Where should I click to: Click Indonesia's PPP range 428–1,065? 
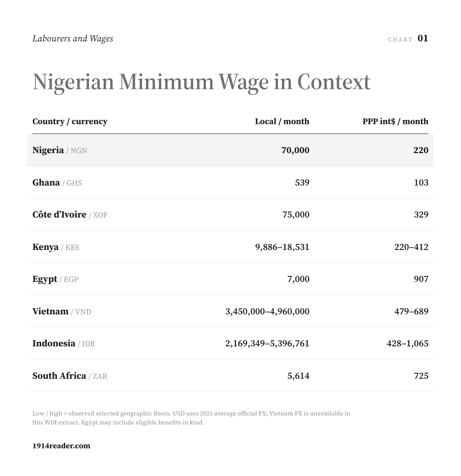(407, 343)
